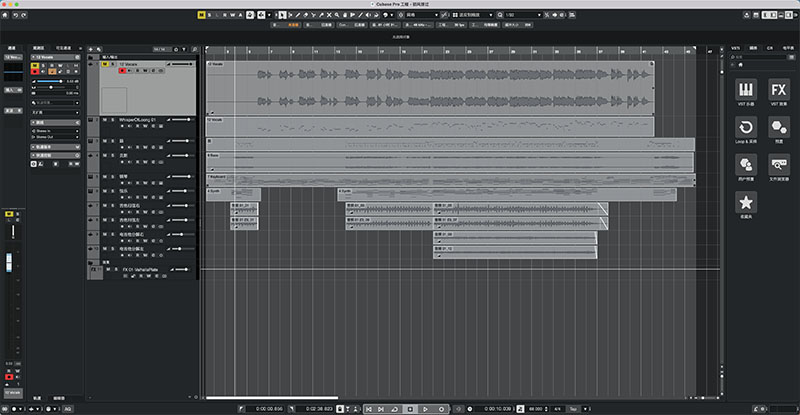Screen dimensions: 800x415
Task: Open the color tool dropdown arrow in toolbar
Action: 392,15
